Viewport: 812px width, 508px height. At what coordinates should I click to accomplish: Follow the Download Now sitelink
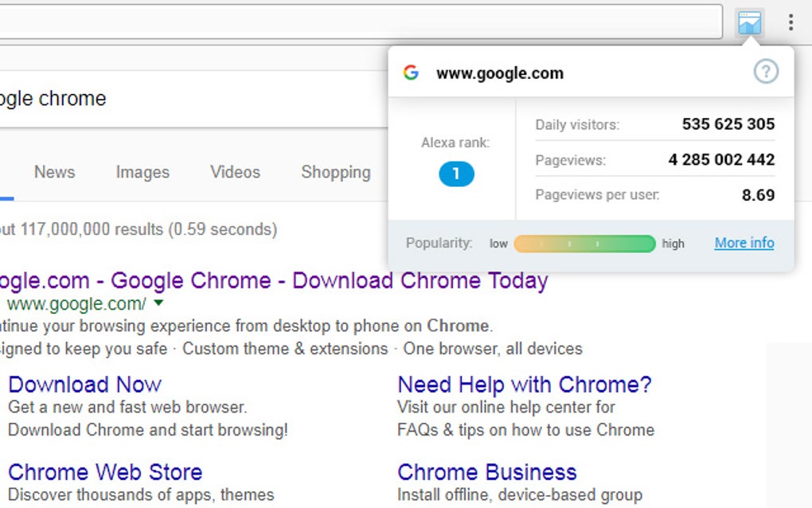[x=84, y=385]
